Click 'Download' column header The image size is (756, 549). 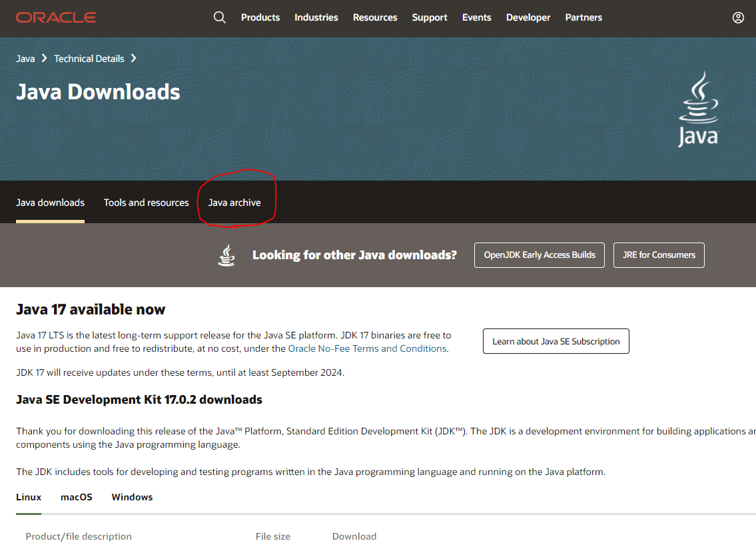pyautogui.click(x=354, y=536)
